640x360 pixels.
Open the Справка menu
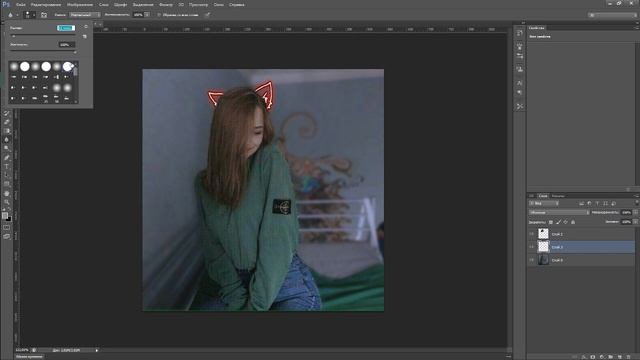pos(237,4)
